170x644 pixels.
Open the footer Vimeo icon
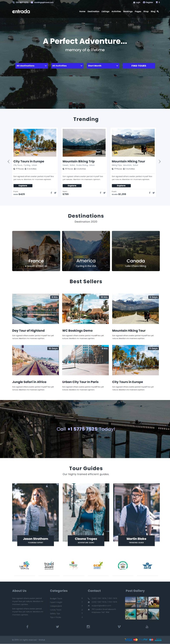tap(119, 627)
